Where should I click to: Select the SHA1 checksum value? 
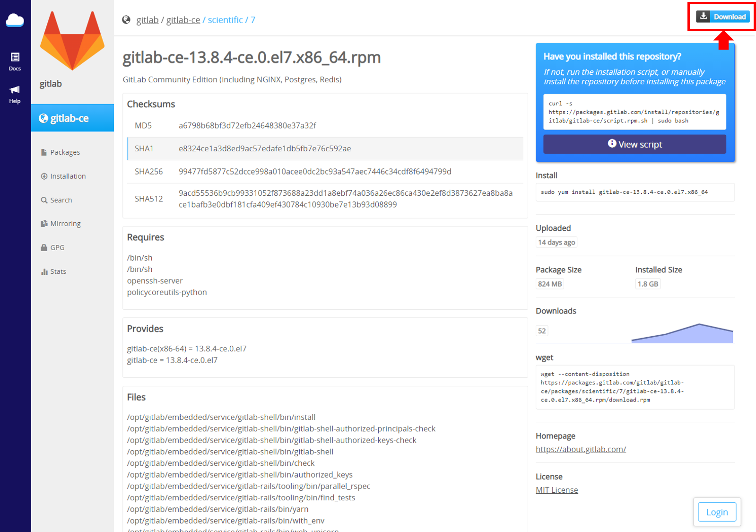tap(265, 148)
